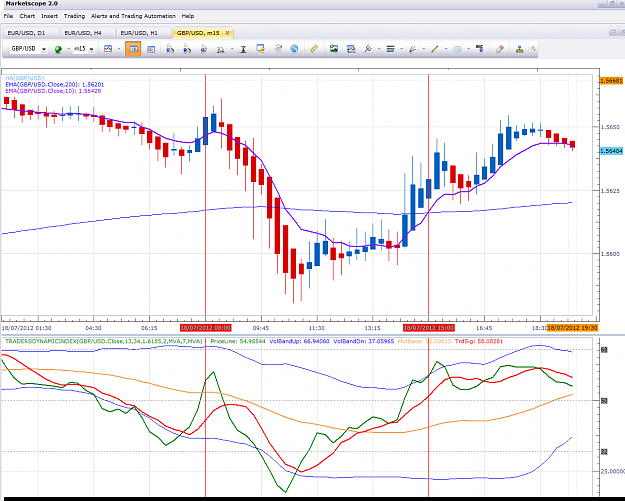Image resolution: width=625 pixels, height=501 pixels.
Task: Toggle the highlighted orange chart mode button
Action: (x=133, y=49)
